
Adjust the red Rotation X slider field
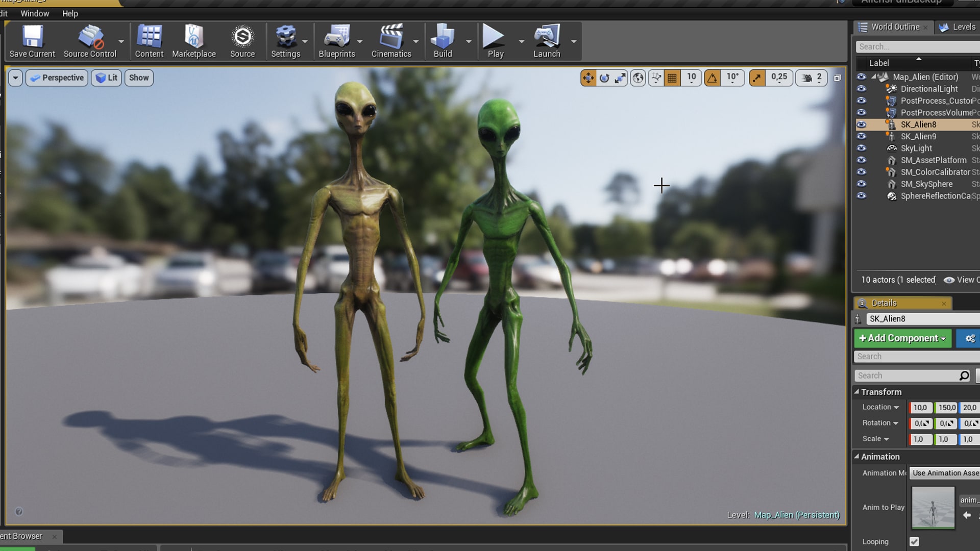tap(920, 423)
